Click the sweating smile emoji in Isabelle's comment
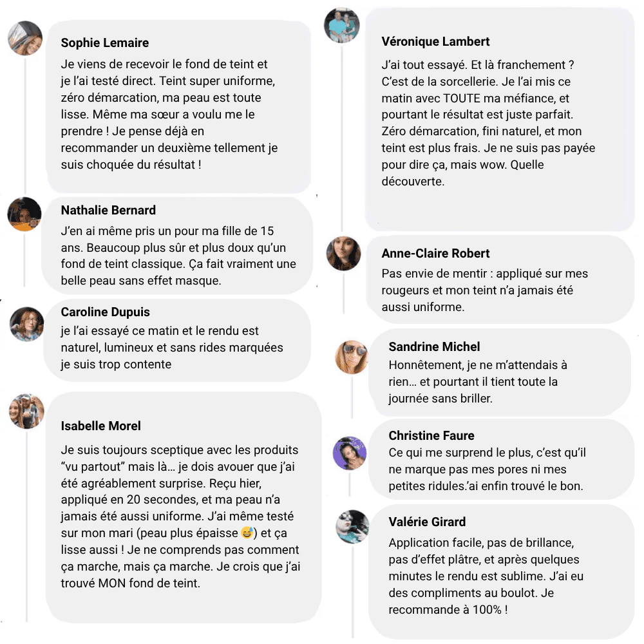 pos(247,533)
